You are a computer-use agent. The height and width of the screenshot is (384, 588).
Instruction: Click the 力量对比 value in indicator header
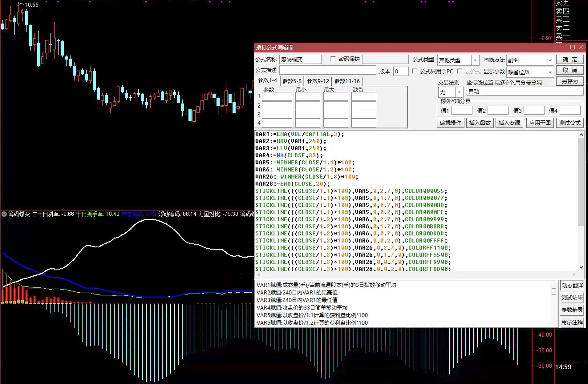230,214
